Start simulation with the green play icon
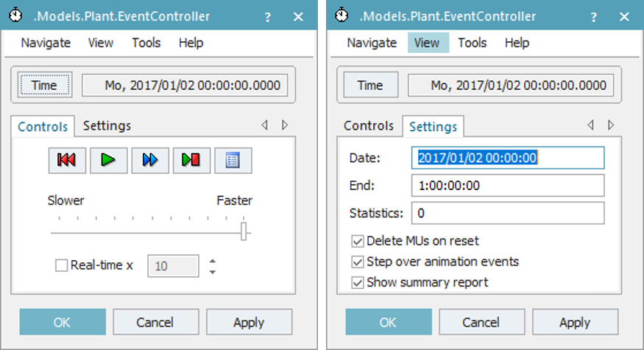The width and height of the screenshot is (644, 350). [x=109, y=160]
